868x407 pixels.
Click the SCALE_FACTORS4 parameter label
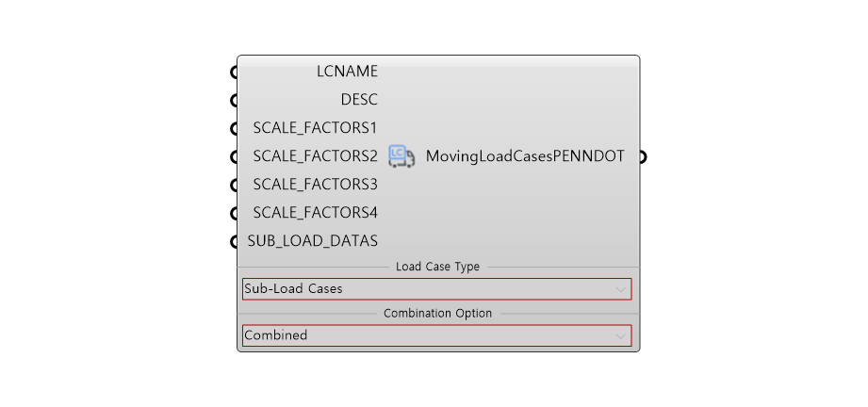click(315, 213)
